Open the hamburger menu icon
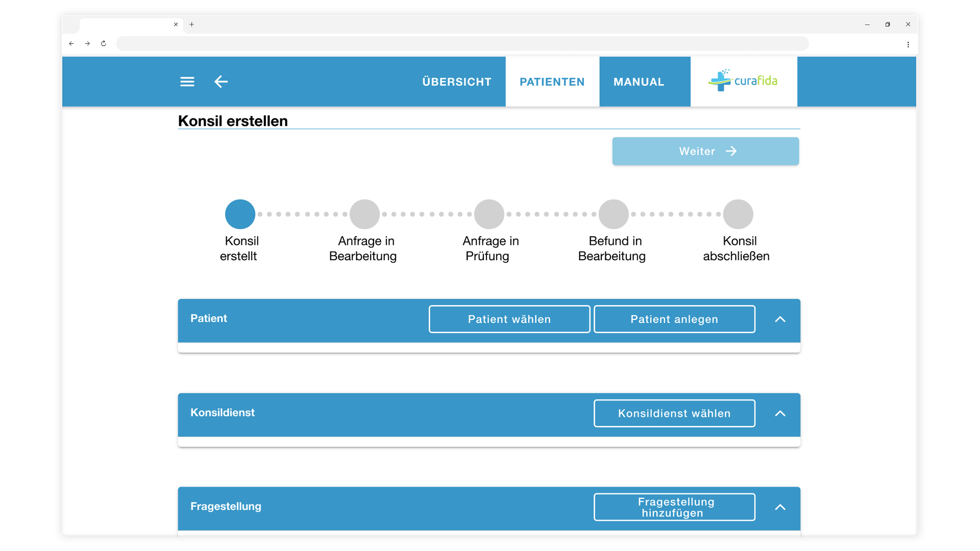Image resolution: width=980 pixels, height=551 pixels. pyautogui.click(x=187, y=82)
